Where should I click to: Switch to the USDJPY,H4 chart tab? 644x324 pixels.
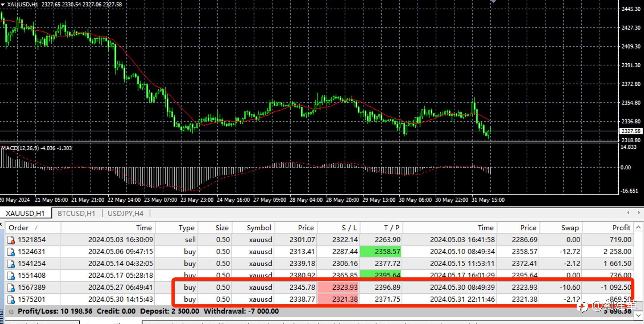(125, 213)
